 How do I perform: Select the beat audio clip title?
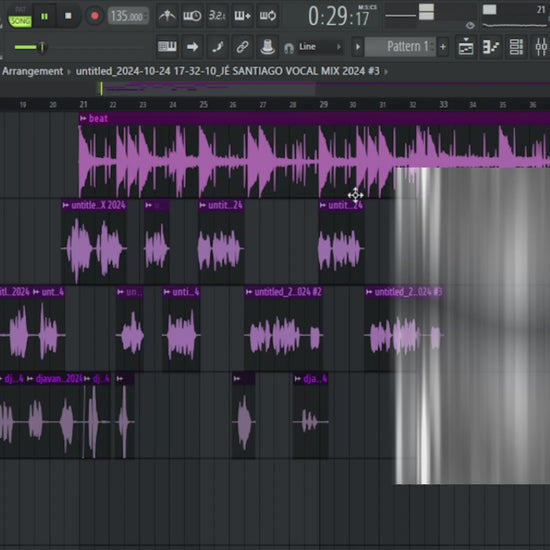[98, 119]
